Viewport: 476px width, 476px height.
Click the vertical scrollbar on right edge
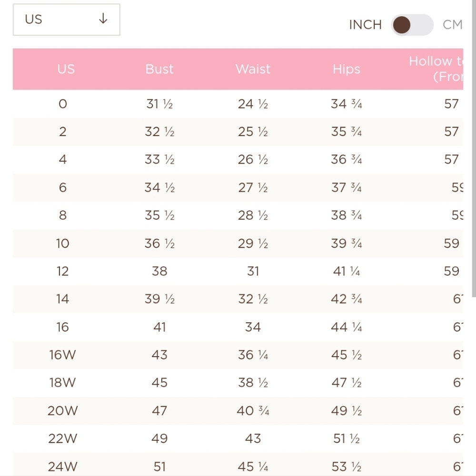pyautogui.click(x=474, y=148)
